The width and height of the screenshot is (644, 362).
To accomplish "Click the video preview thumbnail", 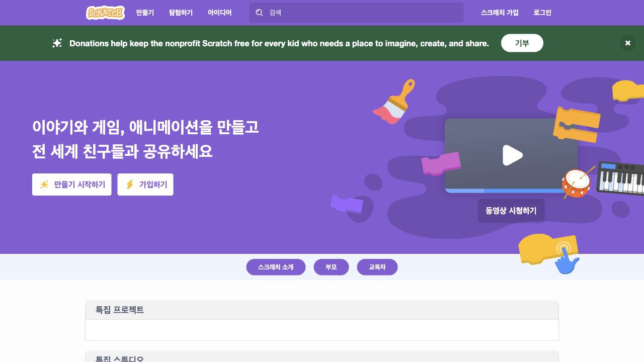I will coord(511,155).
